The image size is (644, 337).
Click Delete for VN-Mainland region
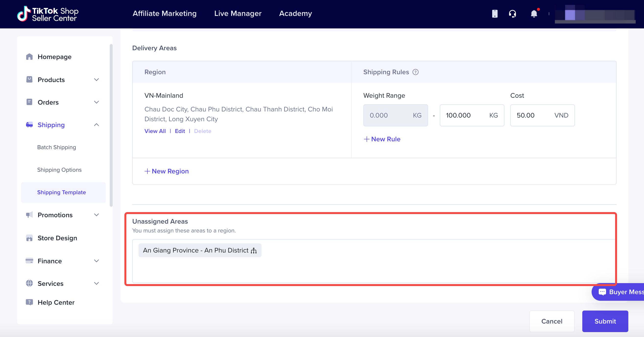pyautogui.click(x=203, y=131)
